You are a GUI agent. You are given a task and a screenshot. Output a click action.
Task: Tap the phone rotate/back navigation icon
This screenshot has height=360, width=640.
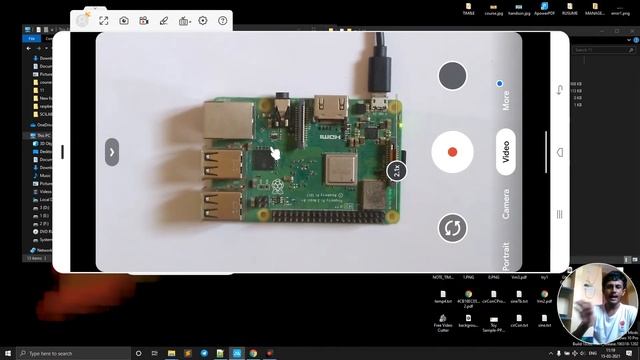pos(560,90)
